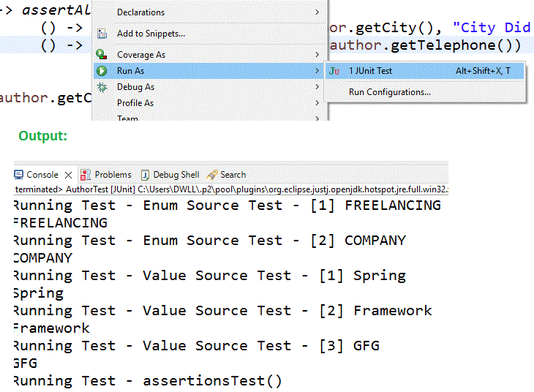This screenshot has width=534, height=392.
Task: Click console line 'Enum Source Test - [1] FREELANCING'
Action: (227, 206)
